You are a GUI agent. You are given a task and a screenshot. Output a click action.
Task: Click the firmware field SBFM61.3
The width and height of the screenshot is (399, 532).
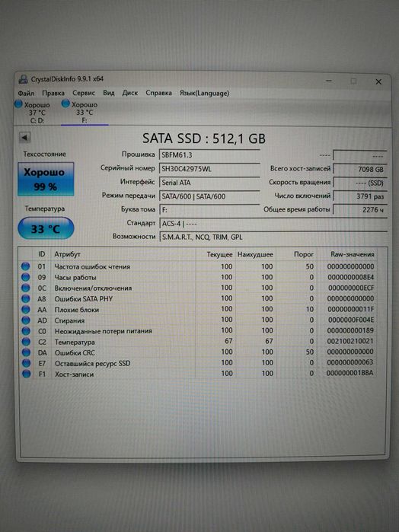pos(209,155)
